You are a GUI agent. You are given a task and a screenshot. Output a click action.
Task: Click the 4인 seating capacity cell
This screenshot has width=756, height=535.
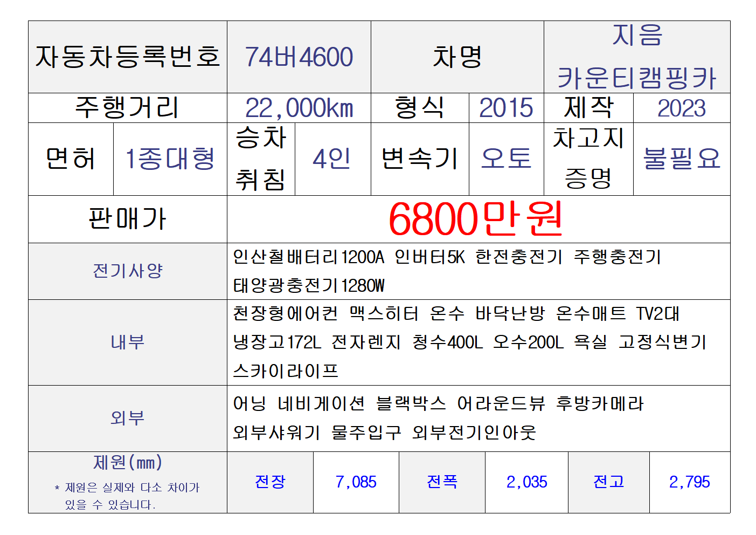point(332,159)
